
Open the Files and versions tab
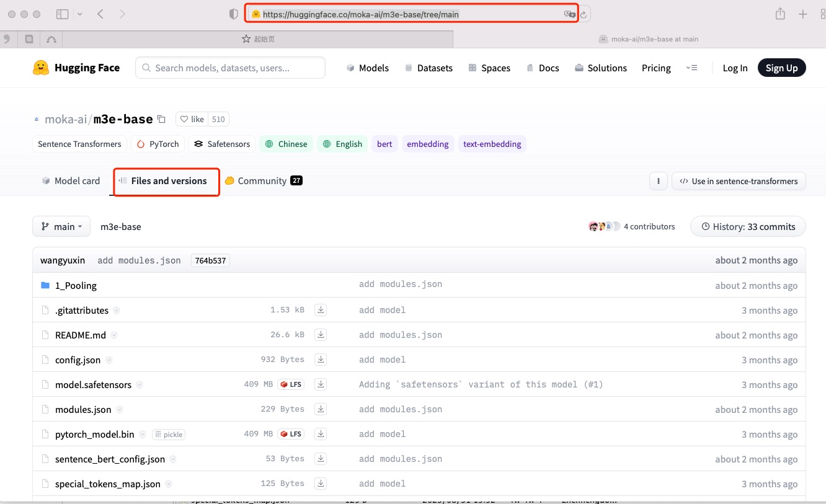click(162, 181)
